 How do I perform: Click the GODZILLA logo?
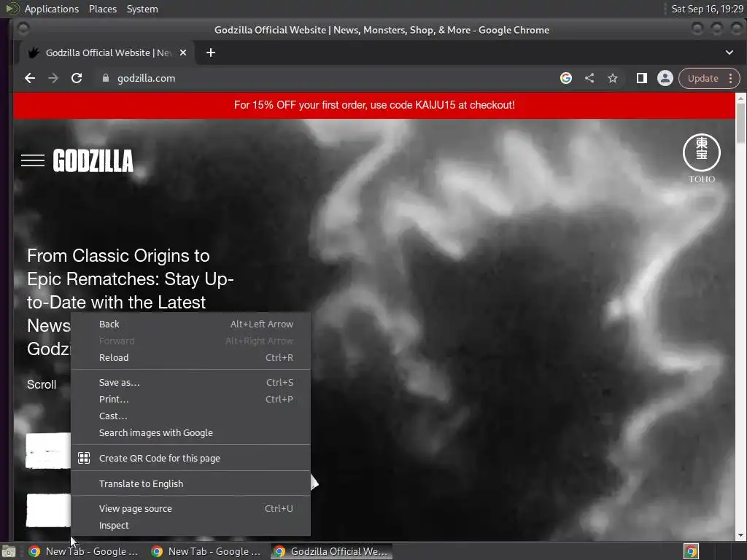click(93, 160)
